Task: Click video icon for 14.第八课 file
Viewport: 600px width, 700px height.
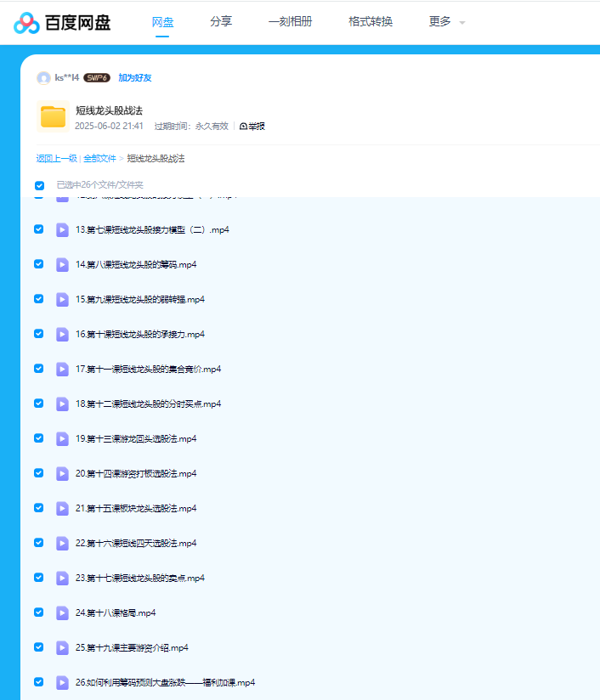Action: (x=63, y=264)
